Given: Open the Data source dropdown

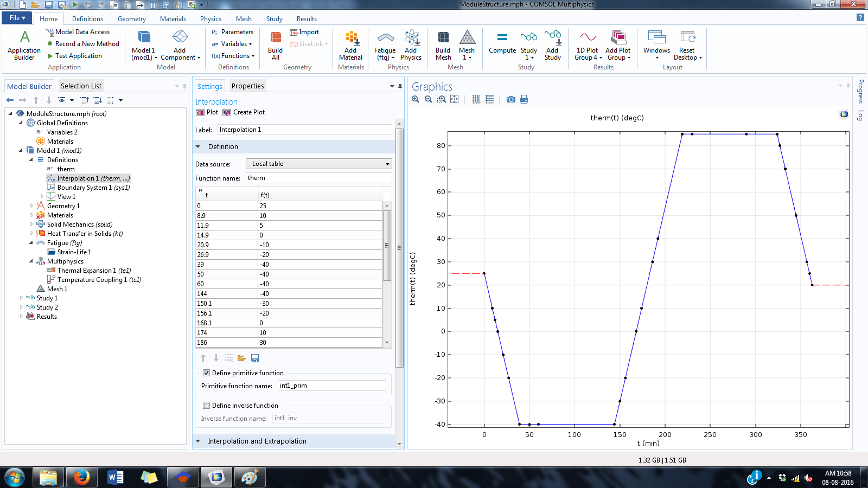Looking at the screenshot, I should [x=318, y=164].
